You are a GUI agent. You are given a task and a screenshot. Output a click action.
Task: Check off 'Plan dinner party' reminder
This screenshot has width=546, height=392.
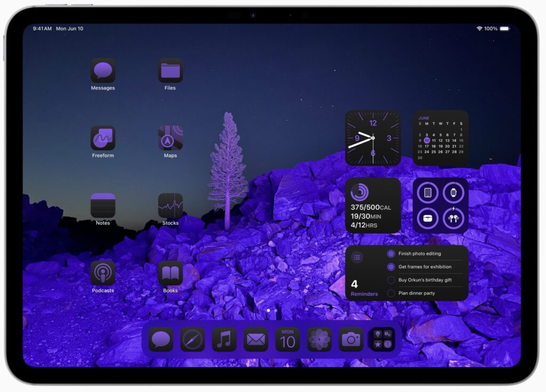[x=391, y=293]
